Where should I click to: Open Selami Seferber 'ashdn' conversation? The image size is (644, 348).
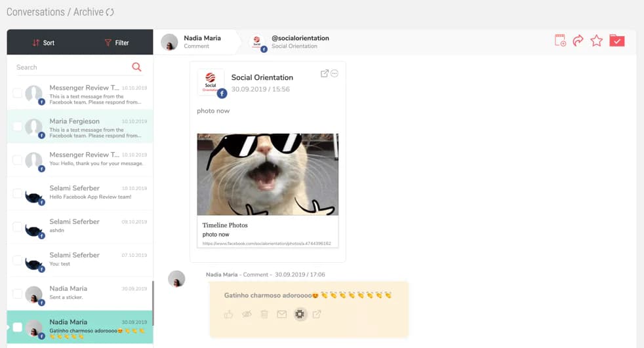coord(80,227)
